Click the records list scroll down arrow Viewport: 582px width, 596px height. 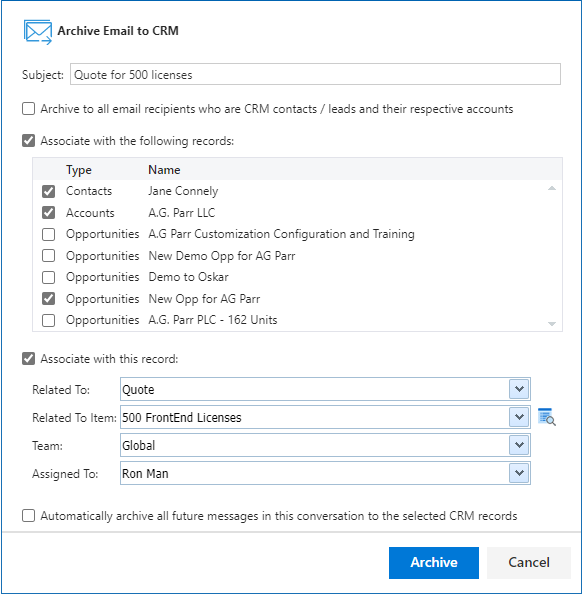click(552, 324)
